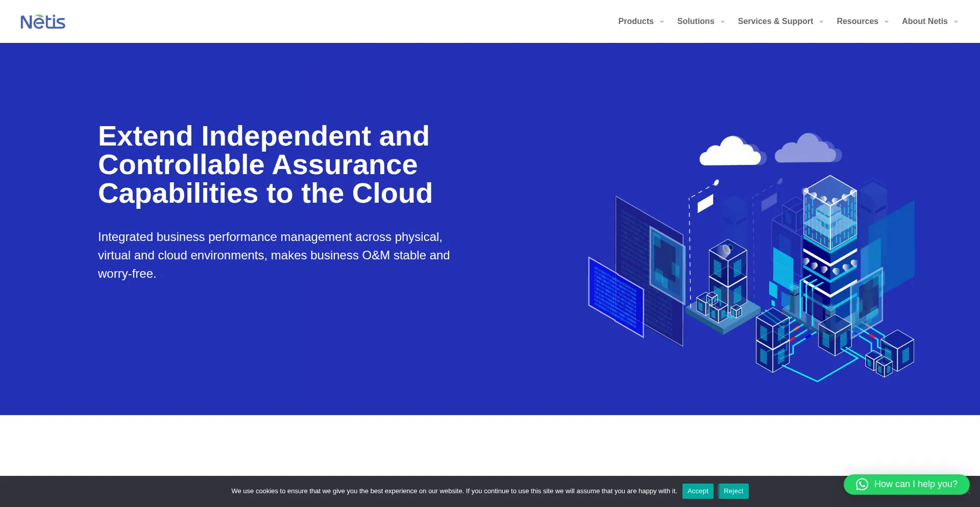Click the WhatsApp icon in chat button
980x507 pixels.
pos(862,484)
